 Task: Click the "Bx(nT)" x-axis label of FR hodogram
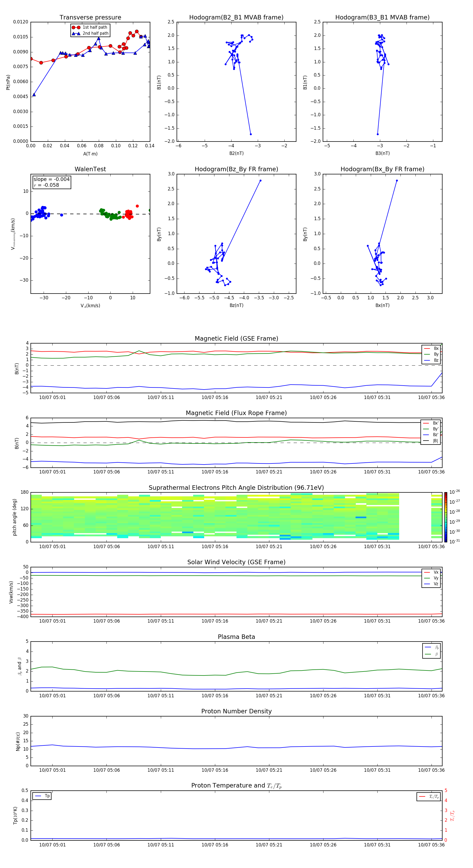(x=382, y=305)
